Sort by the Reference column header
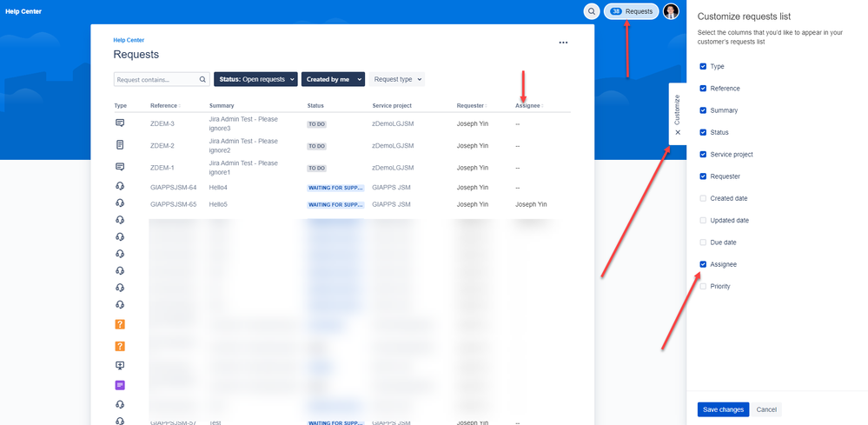The height and width of the screenshot is (425, 868). [x=165, y=106]
